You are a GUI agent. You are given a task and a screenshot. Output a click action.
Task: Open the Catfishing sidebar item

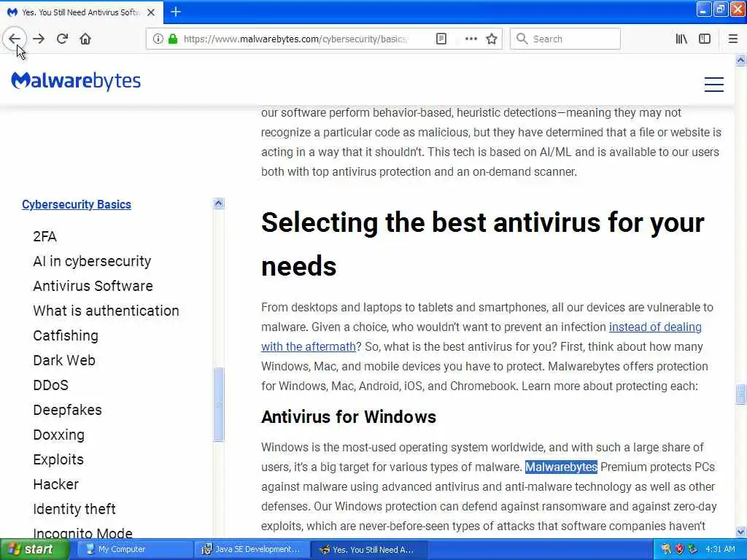click(x=66, y=335)
